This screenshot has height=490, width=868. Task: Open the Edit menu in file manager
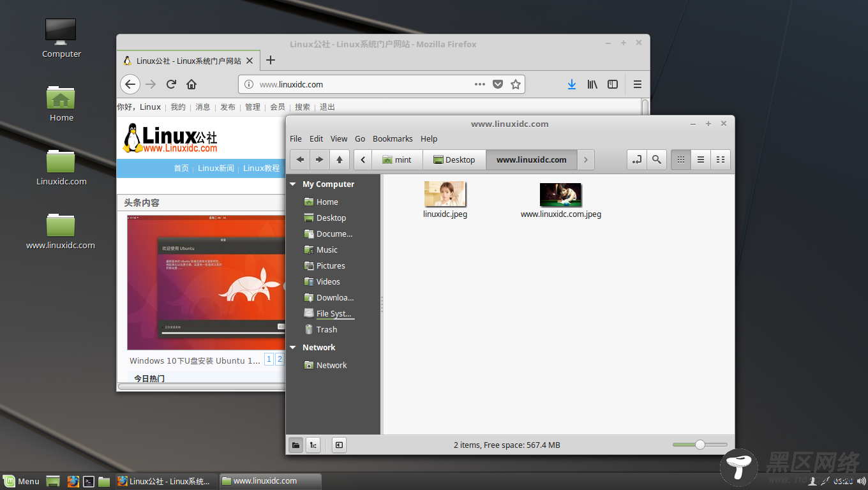point(317,138)
